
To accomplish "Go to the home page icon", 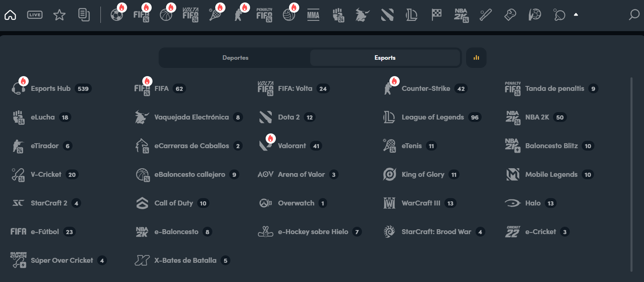I will tap(10, 15).
